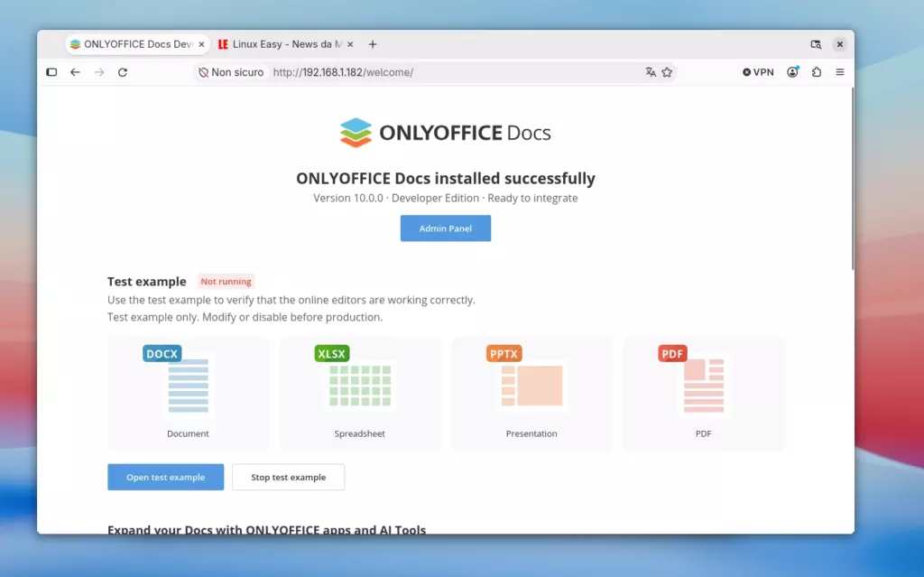Go forward with the right arrow
The height and width of the screenshot is (577, 924).
(x=99, y=72)
